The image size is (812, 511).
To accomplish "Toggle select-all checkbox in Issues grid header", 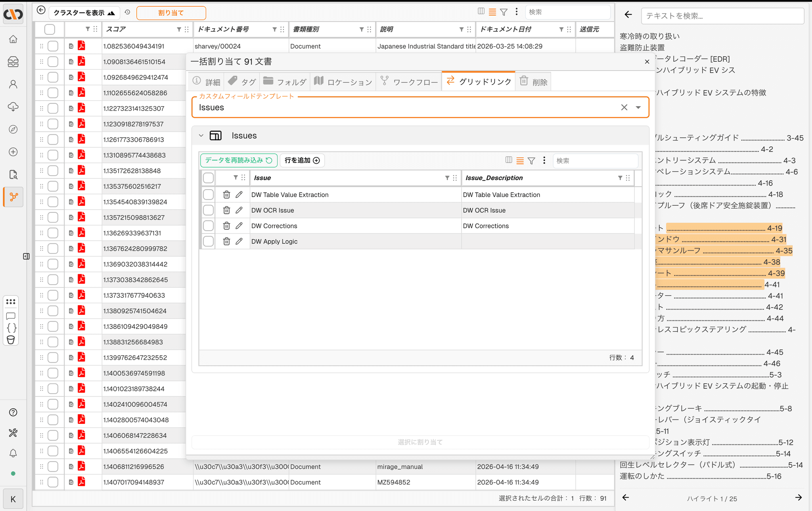I will coord(208,178).
